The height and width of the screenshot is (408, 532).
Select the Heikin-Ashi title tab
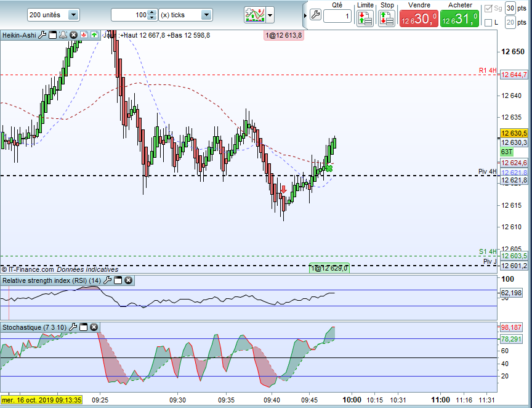pyautogui.click(x=19, y=35)
